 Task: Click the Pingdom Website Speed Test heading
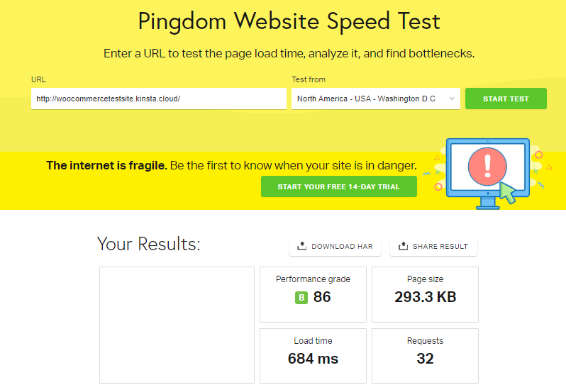click(x=289, y=21)
